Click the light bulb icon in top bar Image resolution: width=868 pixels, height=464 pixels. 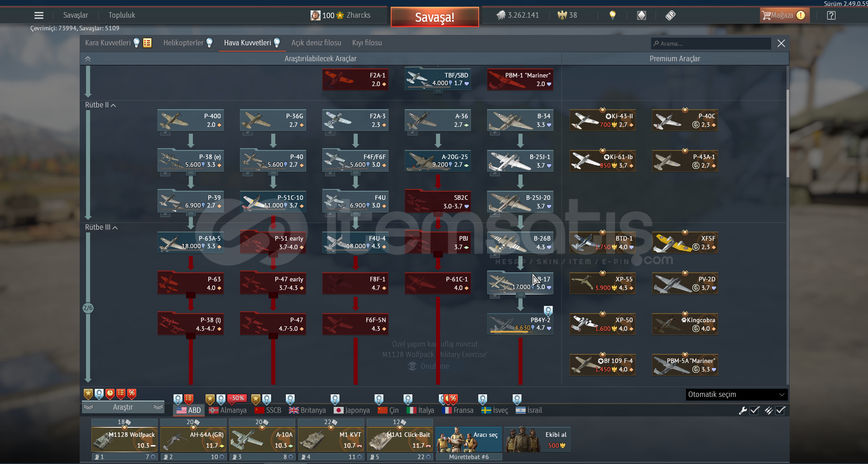click(x=613, y=15)
